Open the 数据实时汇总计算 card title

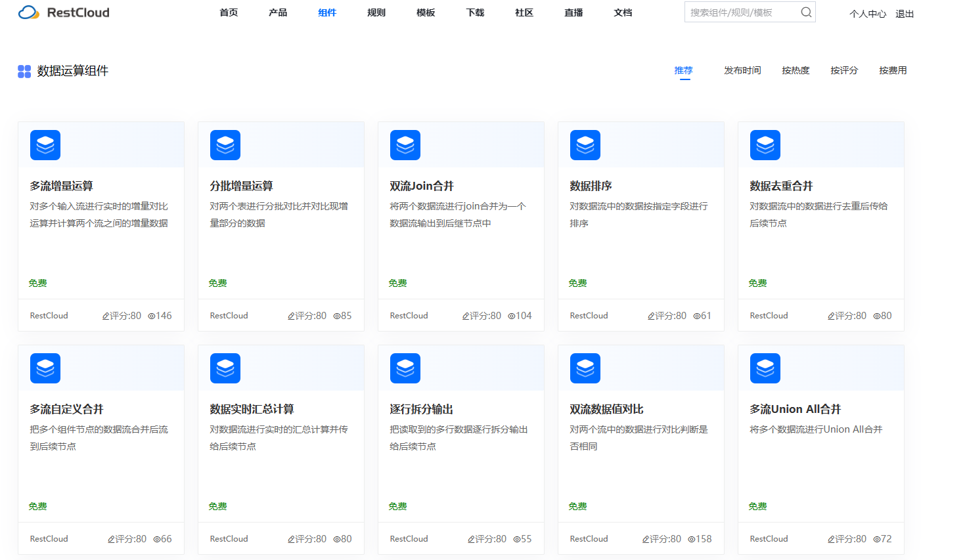(252, 410)
